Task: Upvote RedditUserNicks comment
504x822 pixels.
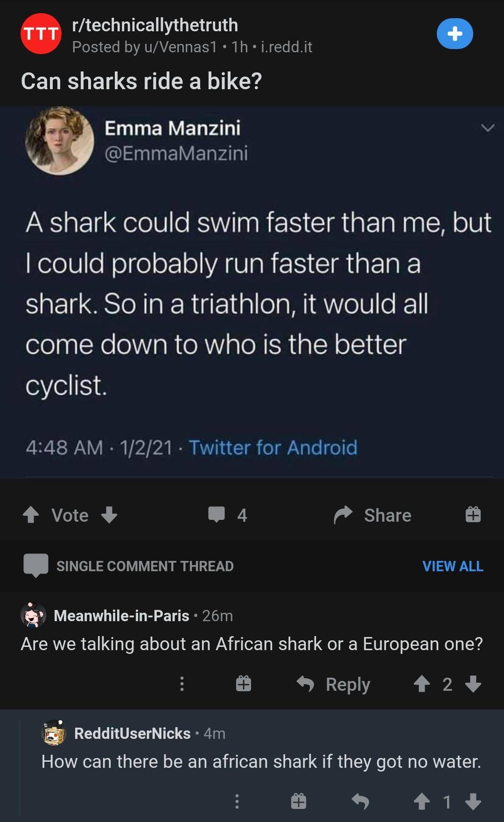Action: click(421, 801)
